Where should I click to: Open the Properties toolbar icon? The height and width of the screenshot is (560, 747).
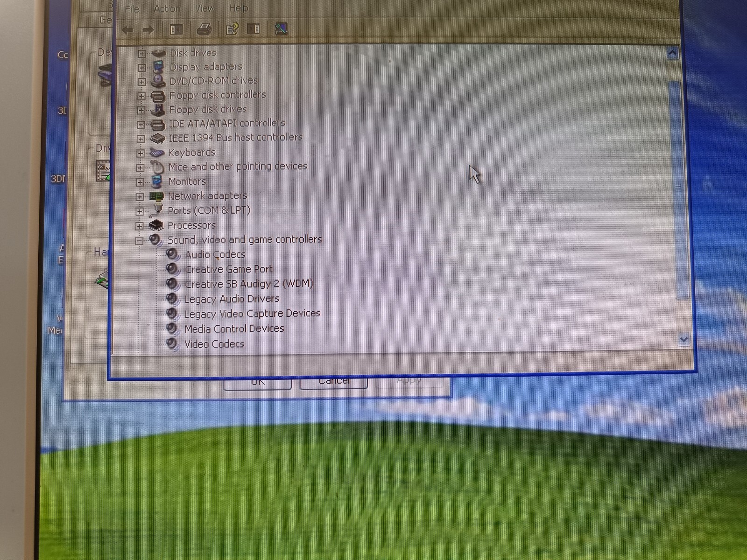232,29
